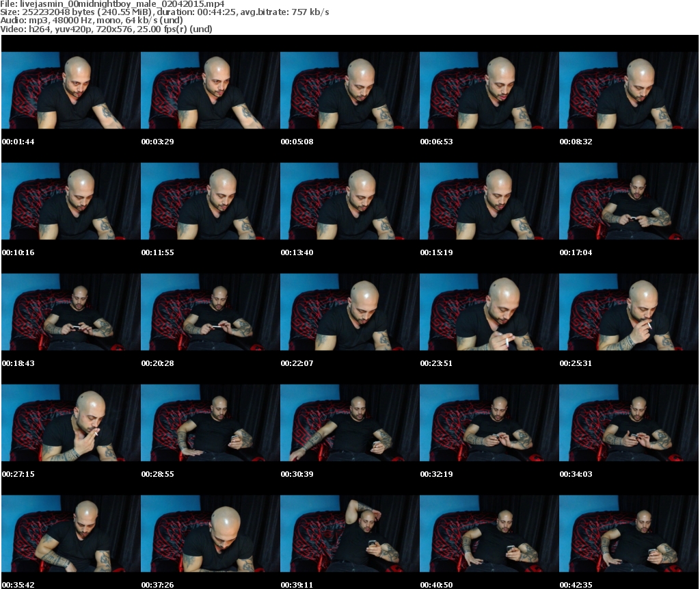Select the frame captured at 00:22:07
This screenshot has width=700, height=589.
349,312
